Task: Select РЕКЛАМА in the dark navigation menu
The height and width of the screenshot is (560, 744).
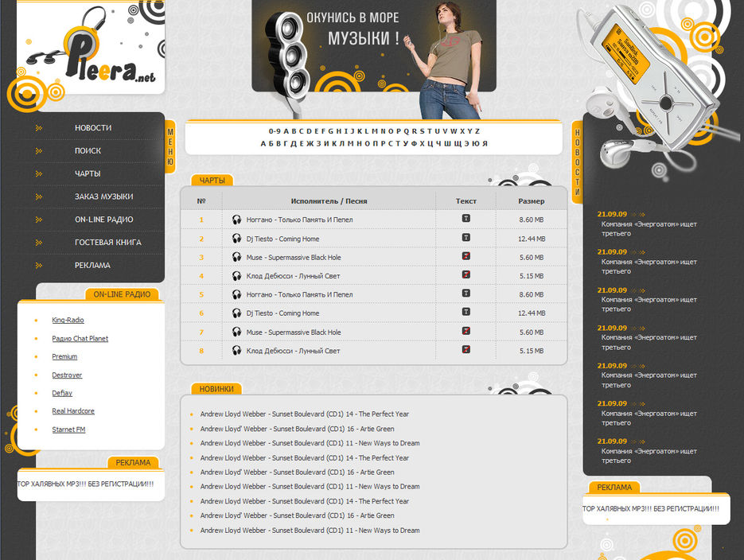Action: pos(92,265)
